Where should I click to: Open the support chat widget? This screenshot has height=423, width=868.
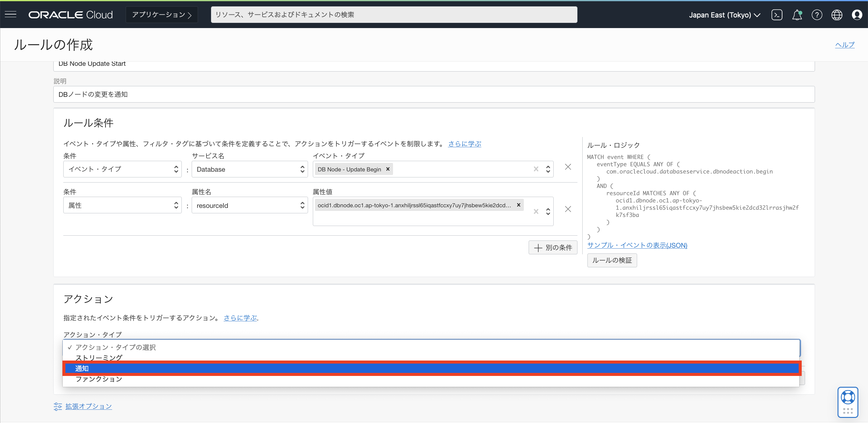click(x=848, y=402)
